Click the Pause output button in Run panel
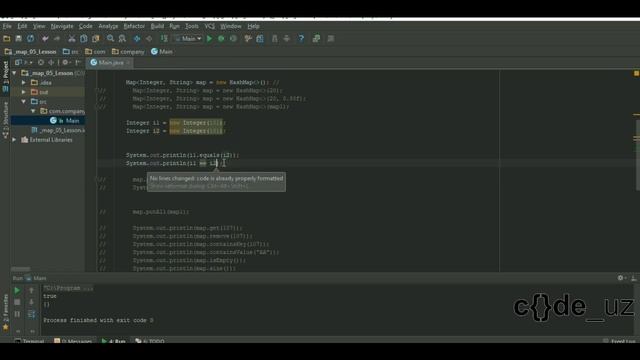Image resolution: width=640 pixels, height=360 pixels. 17,314
